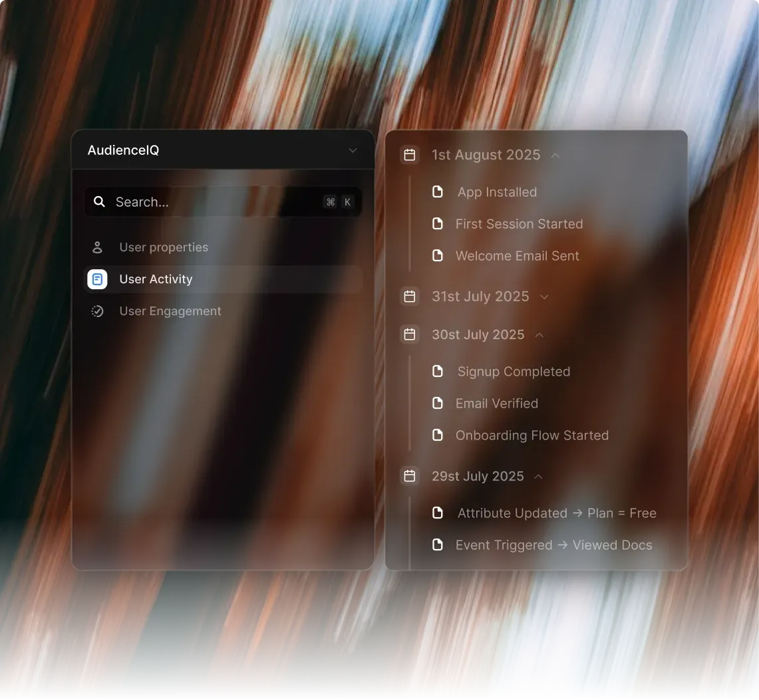Click file icon next to App Installed

(438, 192)
